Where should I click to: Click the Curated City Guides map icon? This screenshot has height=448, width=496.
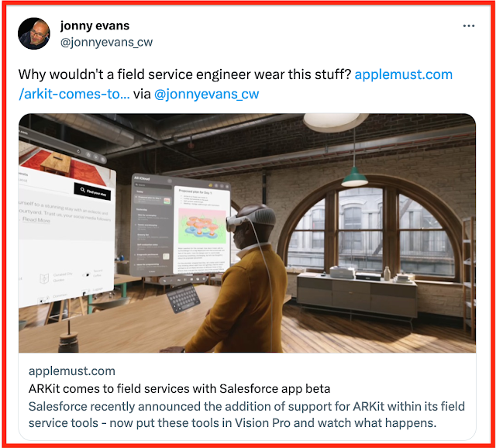[x=44, y=279]
